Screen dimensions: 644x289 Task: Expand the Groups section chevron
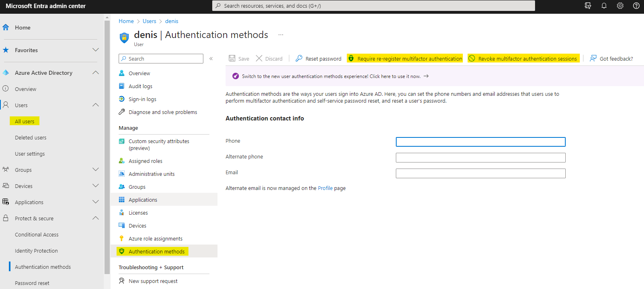(x=96, y=170)
